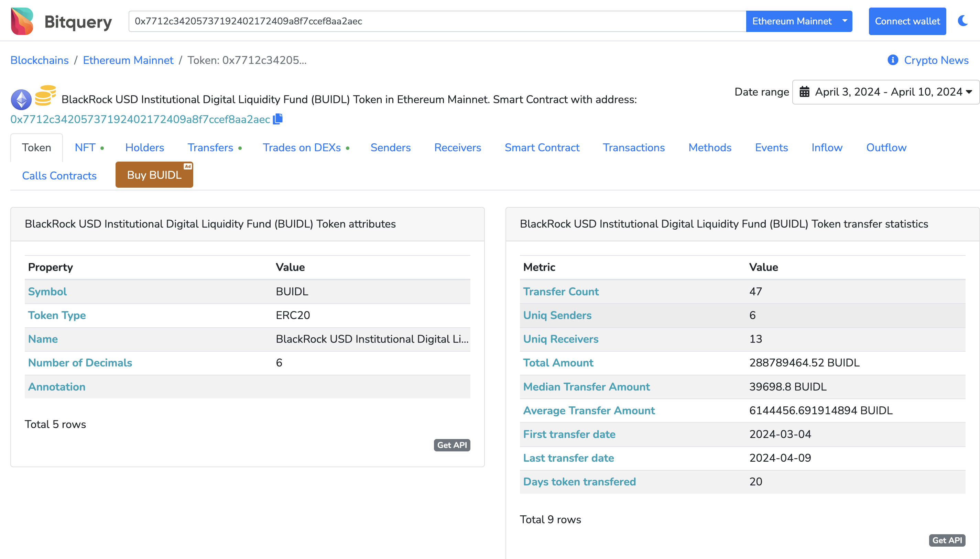Focus the address search input field
980x559 pixels.
coord(437,21)
